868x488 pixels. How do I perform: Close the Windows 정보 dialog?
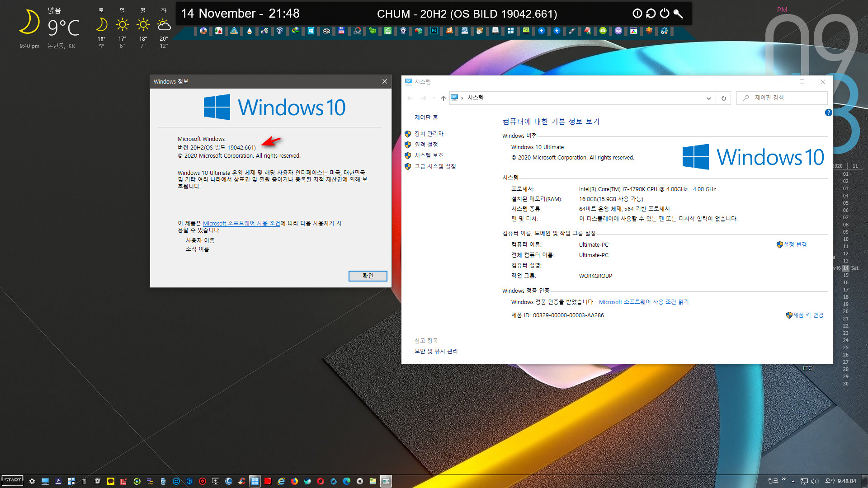point(384,81)
